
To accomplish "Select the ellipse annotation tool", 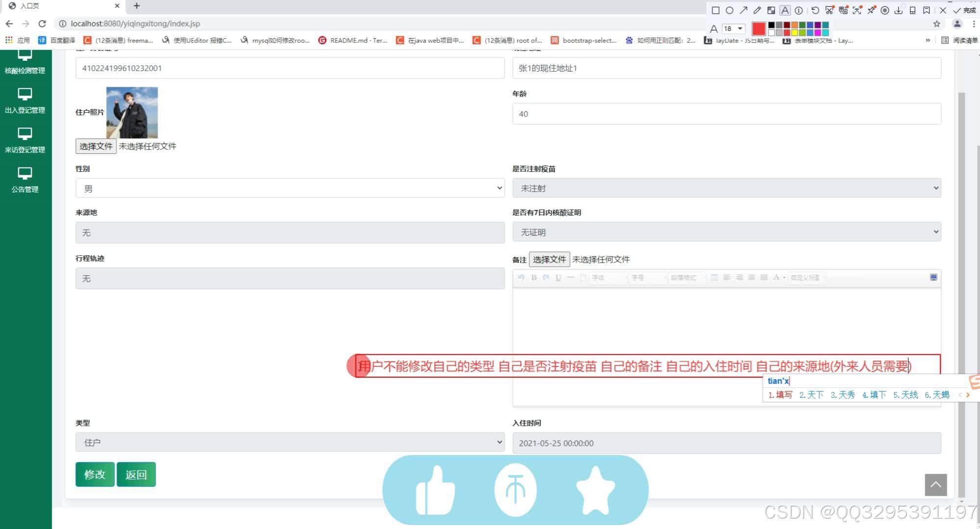I will pos(730,10).
